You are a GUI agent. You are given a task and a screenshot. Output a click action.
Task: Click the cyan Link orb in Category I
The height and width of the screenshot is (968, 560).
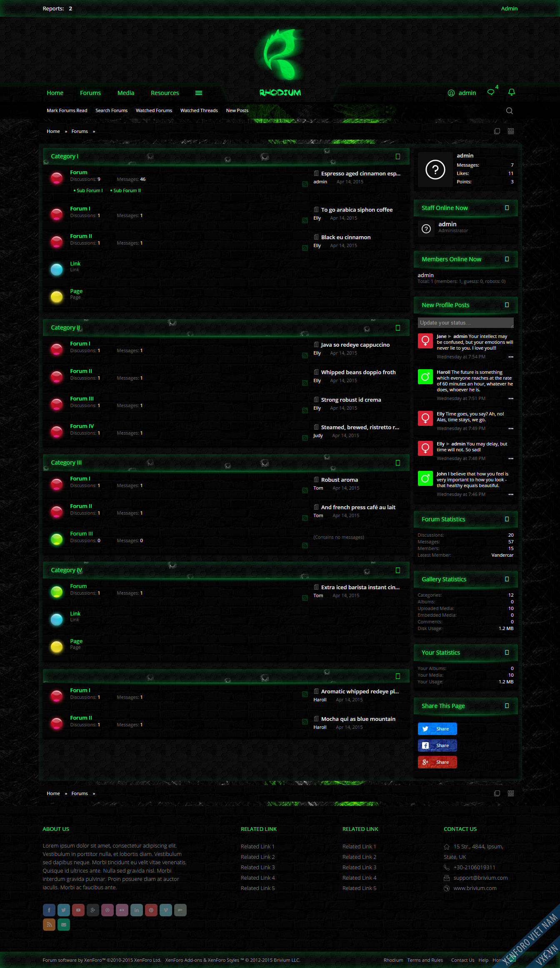(57, 269)
